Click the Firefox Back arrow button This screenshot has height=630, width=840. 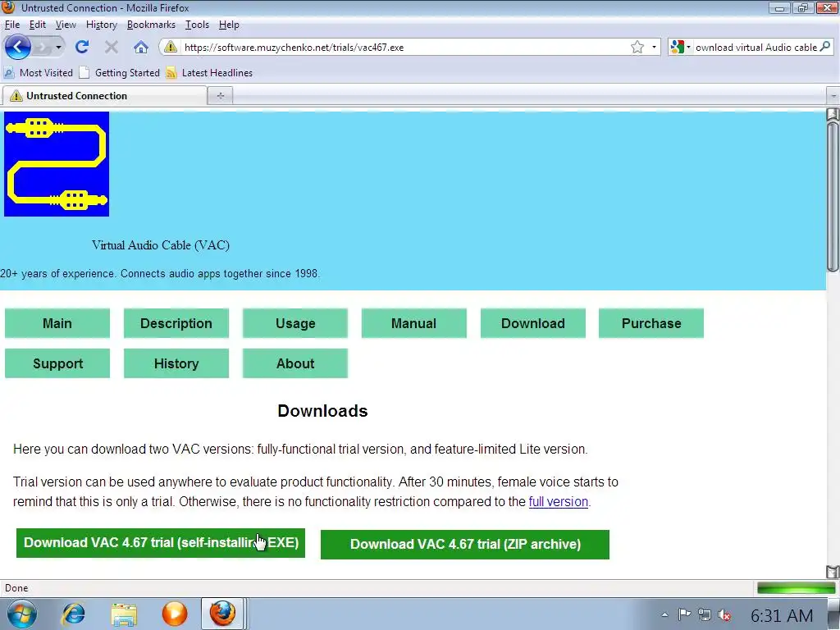[18, 47]
